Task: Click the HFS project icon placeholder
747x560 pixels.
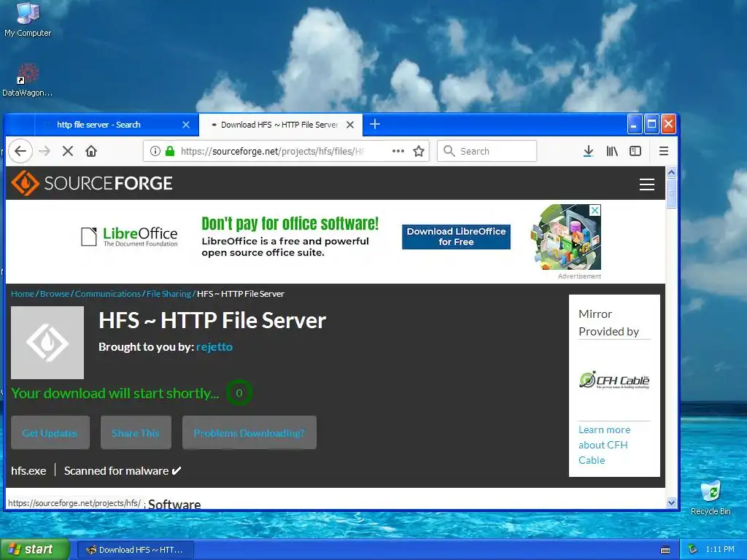Action: click(47, 343)
